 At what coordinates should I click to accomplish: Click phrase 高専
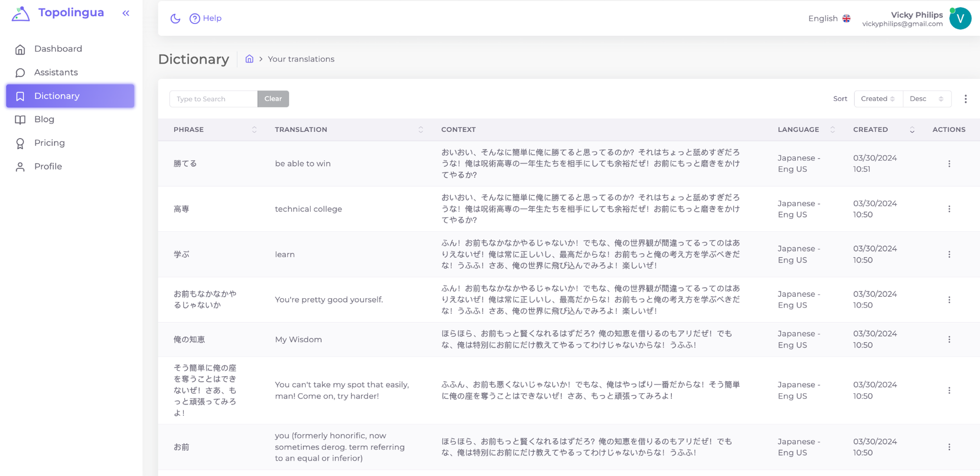point(181,209)
